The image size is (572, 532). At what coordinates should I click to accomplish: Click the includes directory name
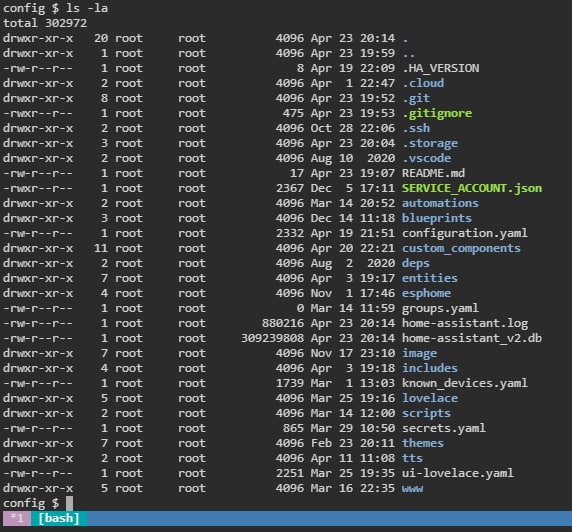tap(430, 368)
